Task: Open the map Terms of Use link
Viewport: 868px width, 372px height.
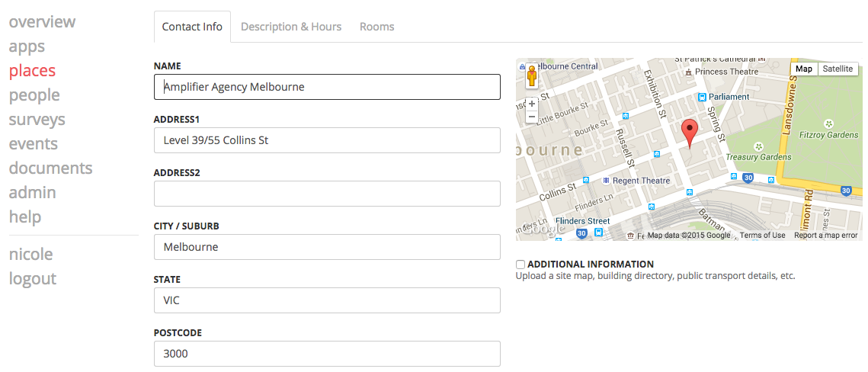Action: [x=762, y=236]
